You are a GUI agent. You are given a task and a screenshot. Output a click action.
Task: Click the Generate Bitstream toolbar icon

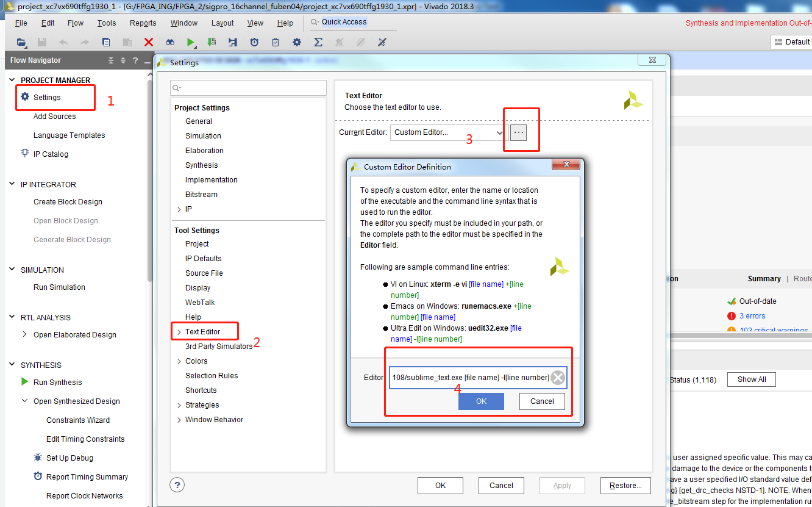coord(212,42)
